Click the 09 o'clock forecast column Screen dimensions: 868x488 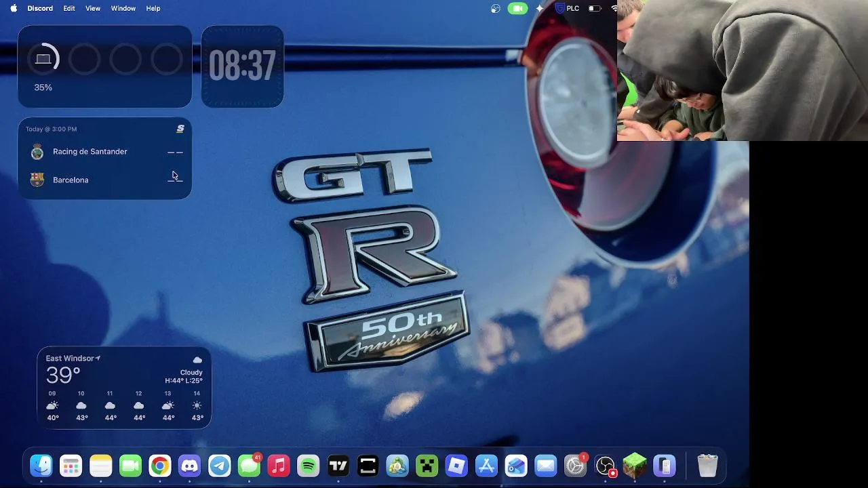coord(52,405)
